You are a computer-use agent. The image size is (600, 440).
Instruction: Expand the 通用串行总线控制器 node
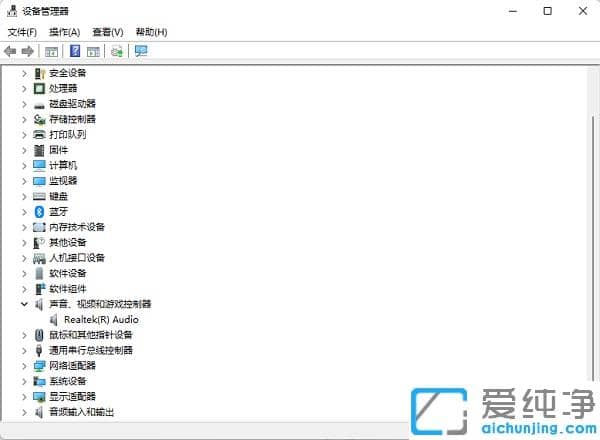point(24,350)
